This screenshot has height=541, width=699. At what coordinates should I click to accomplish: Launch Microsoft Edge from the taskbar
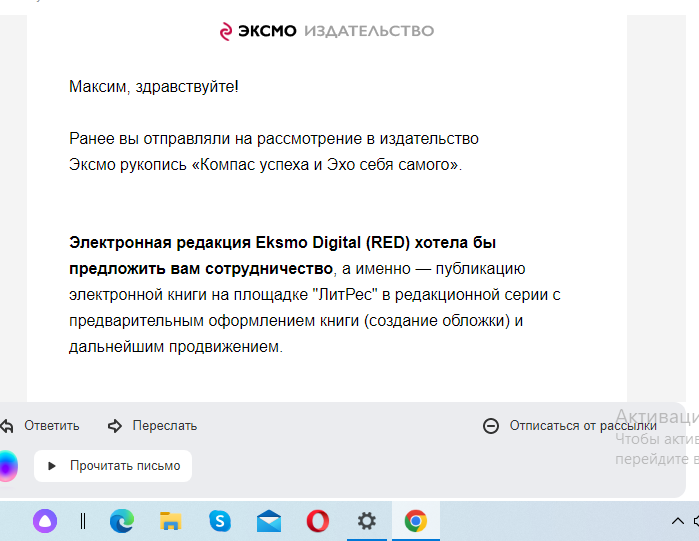click(122, 521)
